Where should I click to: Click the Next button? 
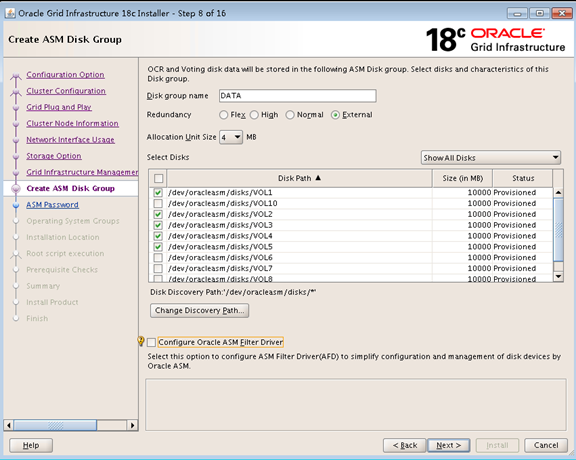click(449, 445)
